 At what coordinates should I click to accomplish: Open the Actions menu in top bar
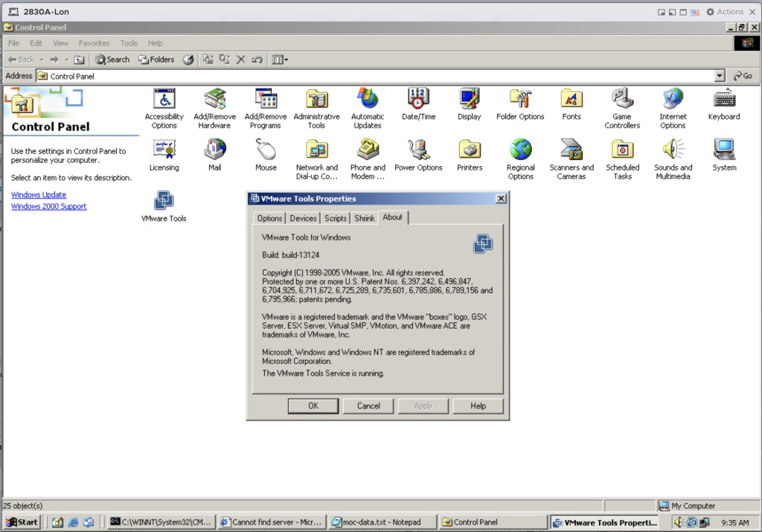click(x=725, y=12)
